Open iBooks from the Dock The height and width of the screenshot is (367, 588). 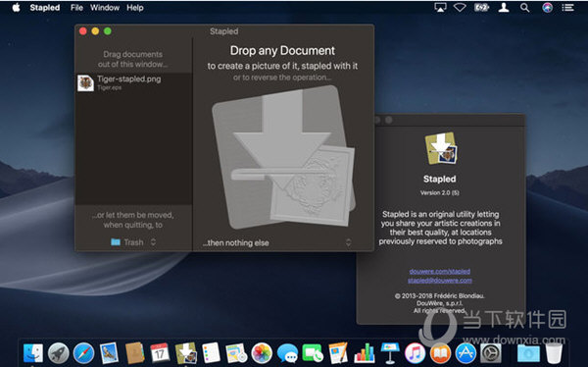(x=440, y=353)
